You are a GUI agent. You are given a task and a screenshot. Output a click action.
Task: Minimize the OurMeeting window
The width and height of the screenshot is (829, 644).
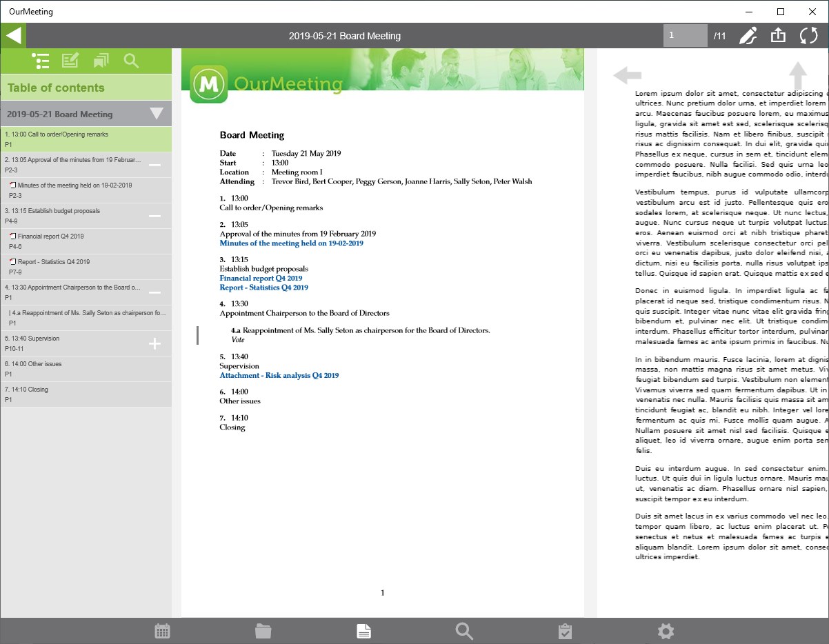[x=749, y=12]
